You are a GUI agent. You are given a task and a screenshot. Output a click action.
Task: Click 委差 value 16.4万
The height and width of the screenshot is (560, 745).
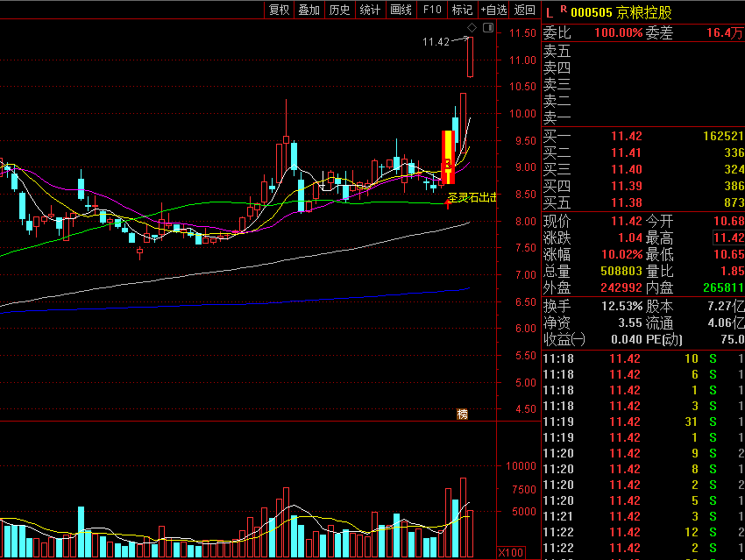pos(725,32)
